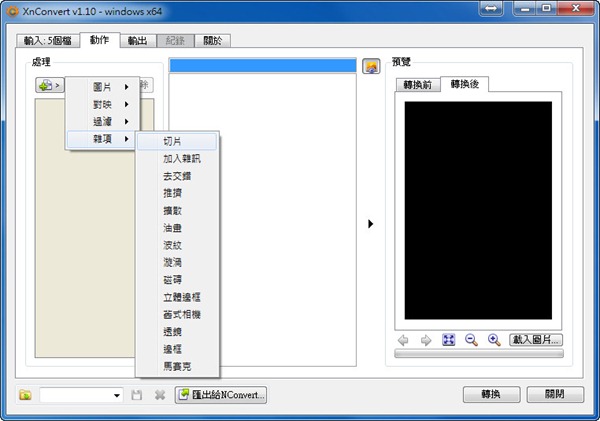Click the image icon beside the blue bar
Screen dimensions: 600x421
point(371,66)
